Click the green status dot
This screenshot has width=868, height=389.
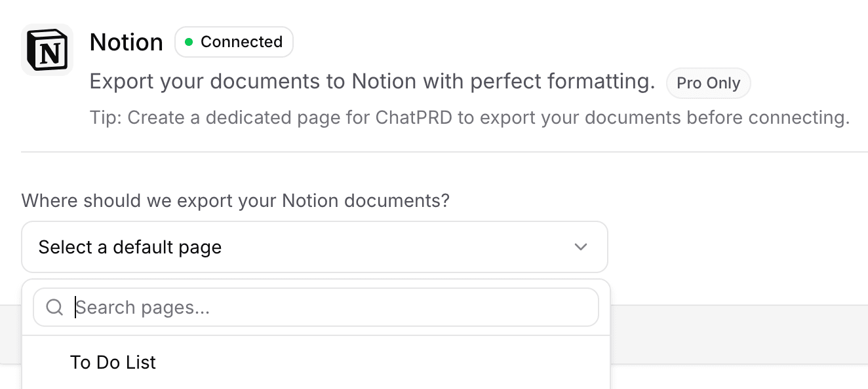click(x=189, y=42)
